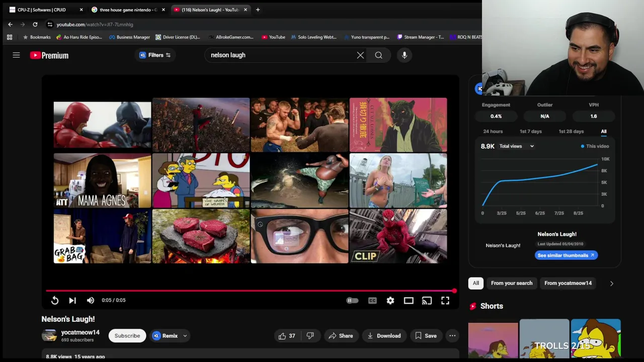Open the CLIP Spider-Man suggested thumbnail
Image resolution: width=644 pixels, height=362 pixels.
click(398, 236)
